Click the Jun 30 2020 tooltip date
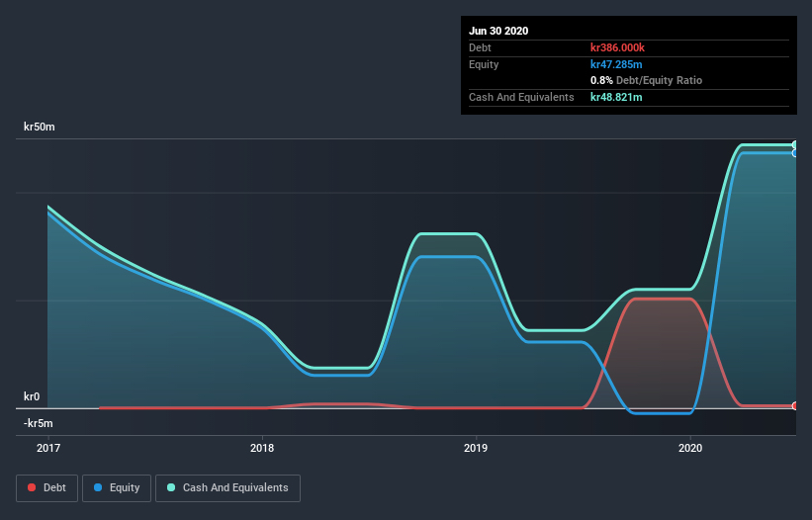This screenshot has height=520, width=812. [x=498, y=31]
